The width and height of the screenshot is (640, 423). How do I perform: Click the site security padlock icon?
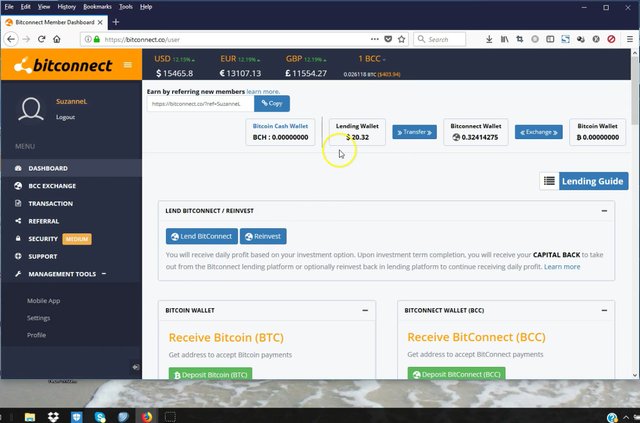coord(97,39)
